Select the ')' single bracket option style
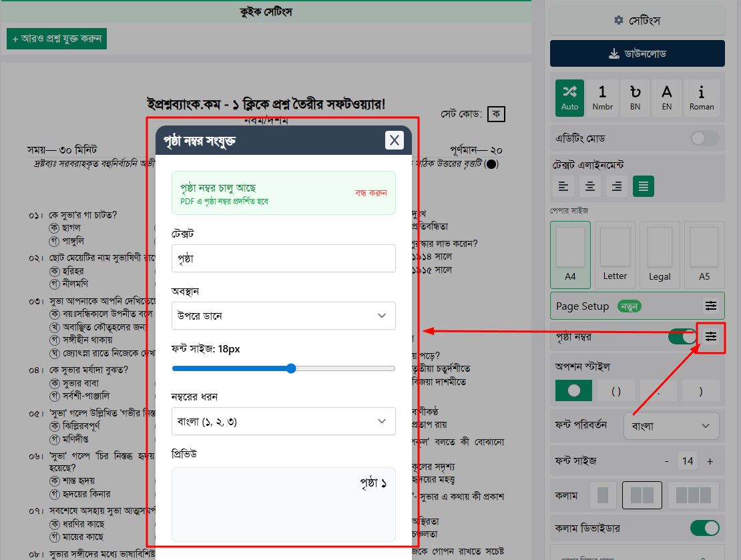 click(x=701, y=391)
